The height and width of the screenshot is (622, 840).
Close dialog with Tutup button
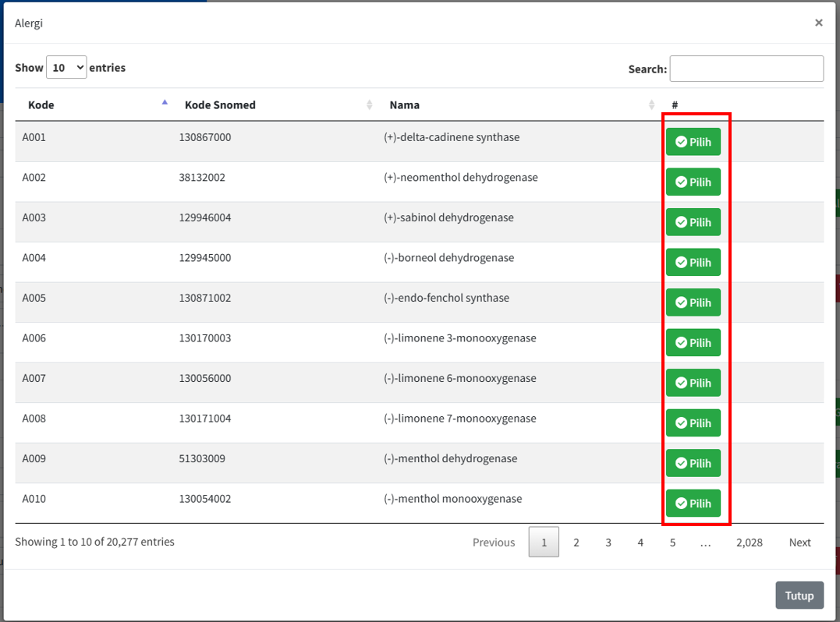pyautogui.click(x=799, y=595)
